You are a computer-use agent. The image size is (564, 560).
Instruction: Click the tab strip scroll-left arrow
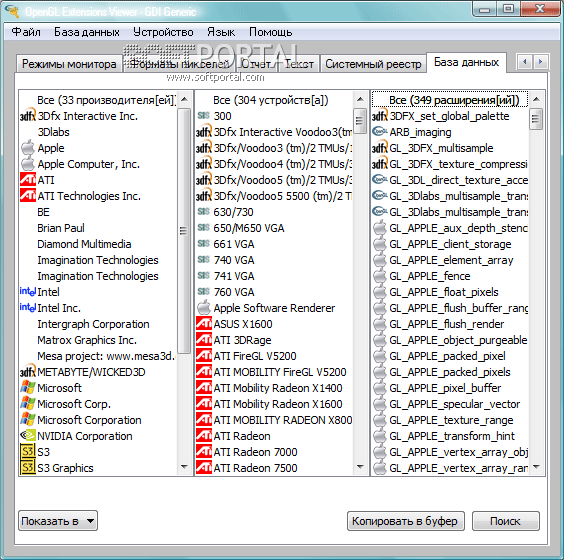pos(525,62)
